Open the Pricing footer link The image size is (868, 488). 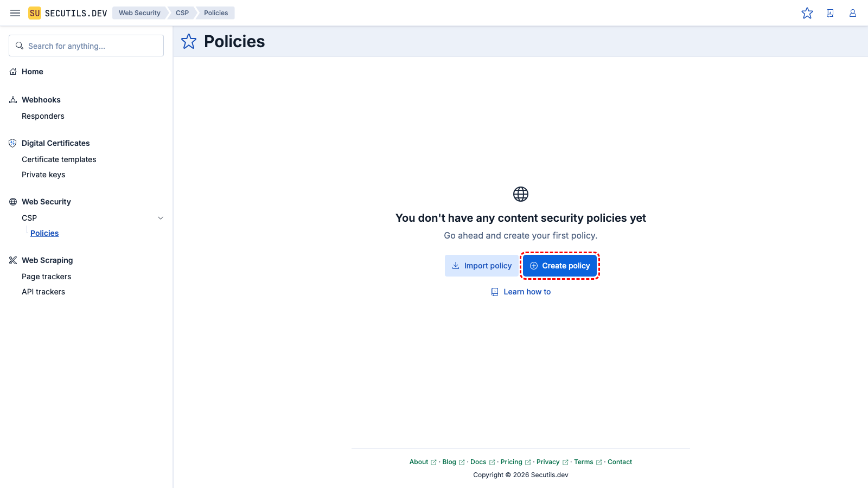click(512, 462)
